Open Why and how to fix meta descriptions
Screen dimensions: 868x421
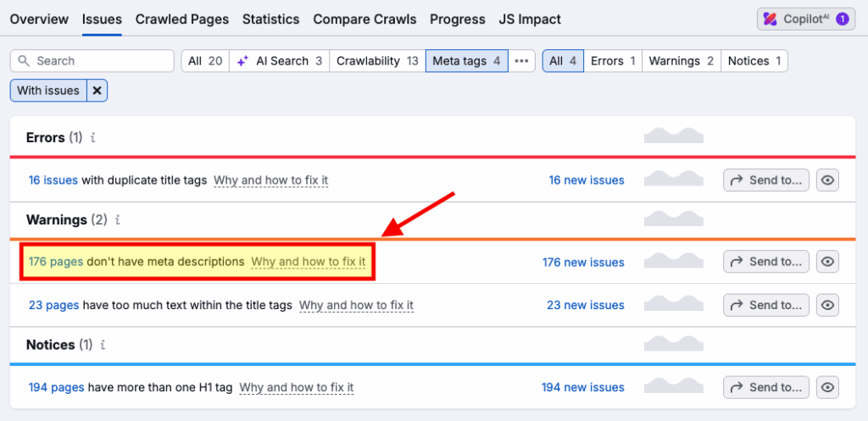309,262
